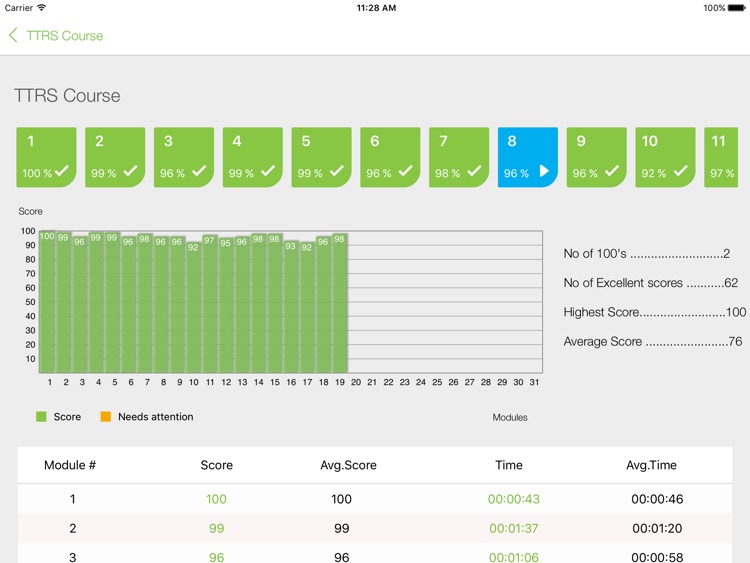Open partially visible module 11 tile

point(721,157)
